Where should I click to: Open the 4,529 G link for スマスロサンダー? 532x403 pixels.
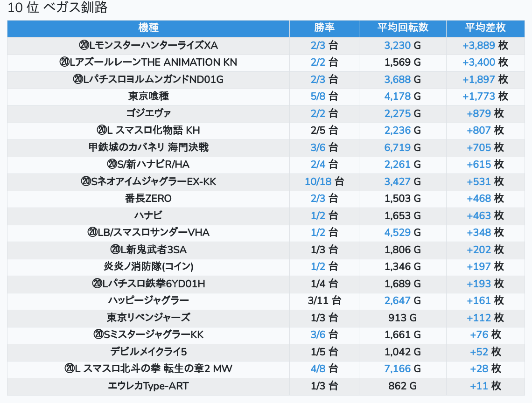tap(397, 232)
